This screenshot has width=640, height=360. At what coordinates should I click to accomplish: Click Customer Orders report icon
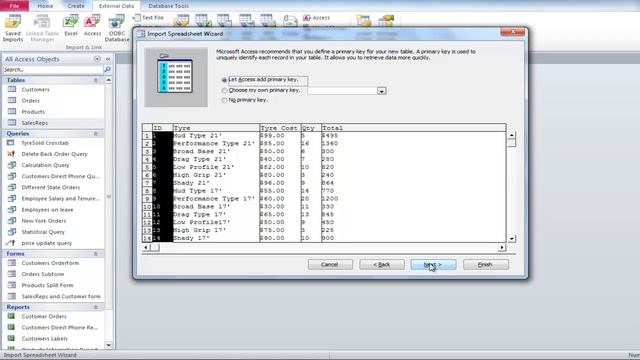click(x=11, y=316)
